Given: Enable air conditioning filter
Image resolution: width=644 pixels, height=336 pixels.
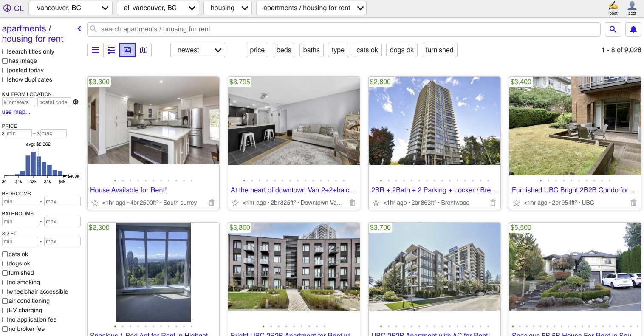Looking at the screenshot, I should click(5, 301).
